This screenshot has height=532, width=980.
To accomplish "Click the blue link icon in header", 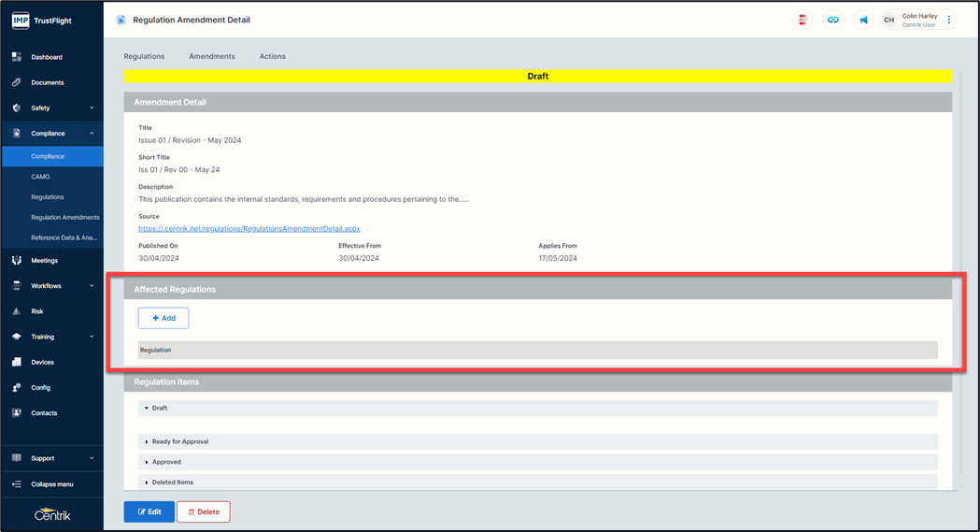I will [833, 20].
